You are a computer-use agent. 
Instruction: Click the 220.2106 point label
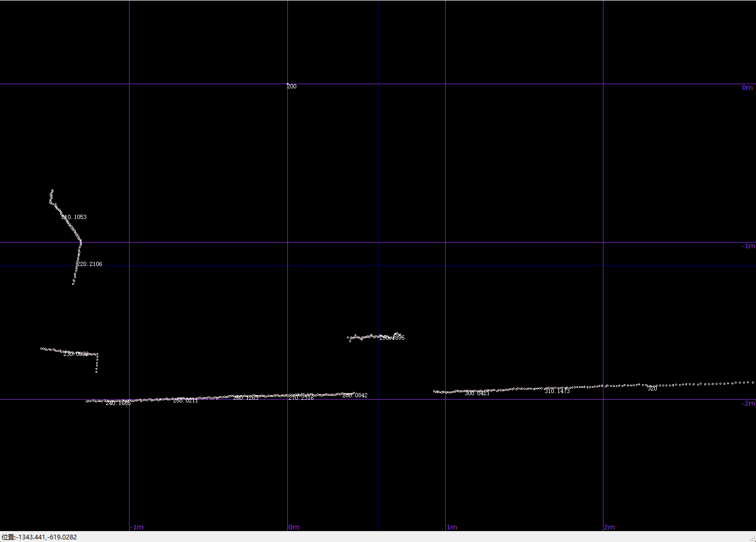(x=90, y=264)
